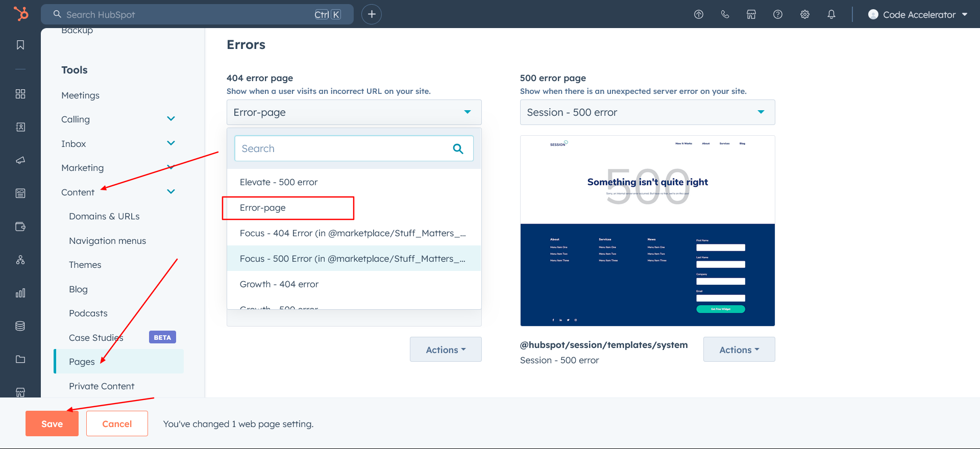
Task: Open the marketplace storefront icon in top bar
Action: pyautogui.click(x=751, y=14)
